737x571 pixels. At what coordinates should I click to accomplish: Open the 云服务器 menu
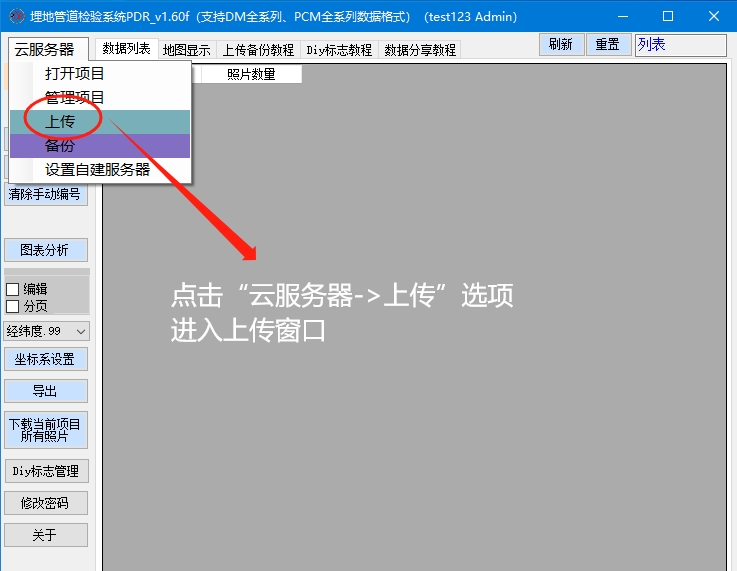[x=45, y=49]
